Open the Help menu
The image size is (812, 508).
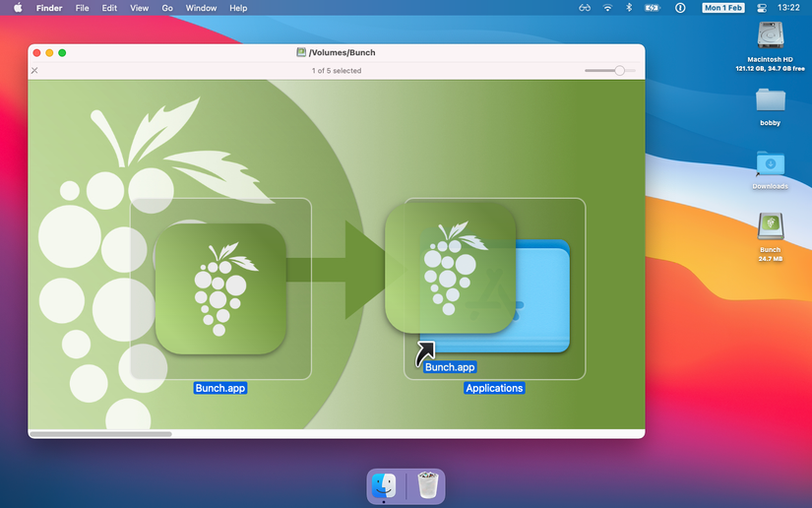click(x=238, y=8)
